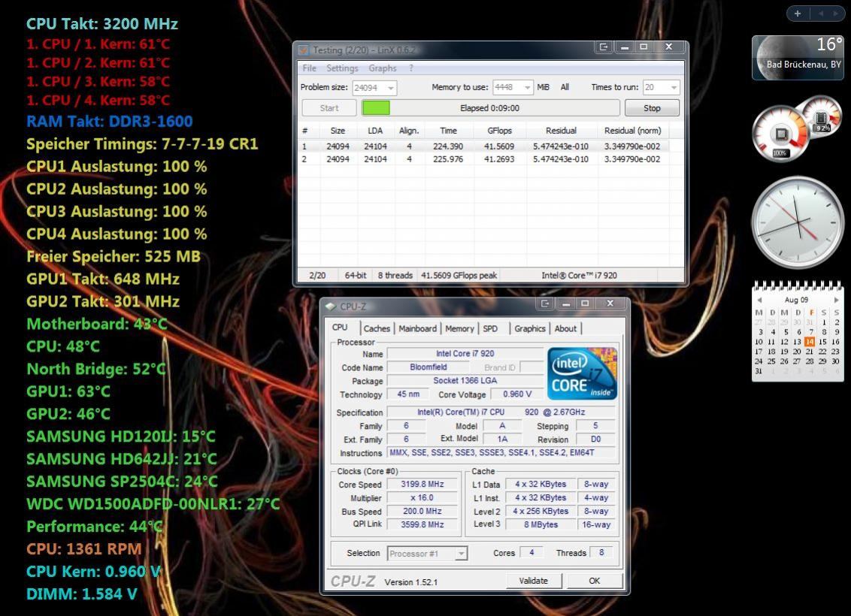
Task: Maximize the LinX window
Action: pyautogui.click(x=644, y=47)
